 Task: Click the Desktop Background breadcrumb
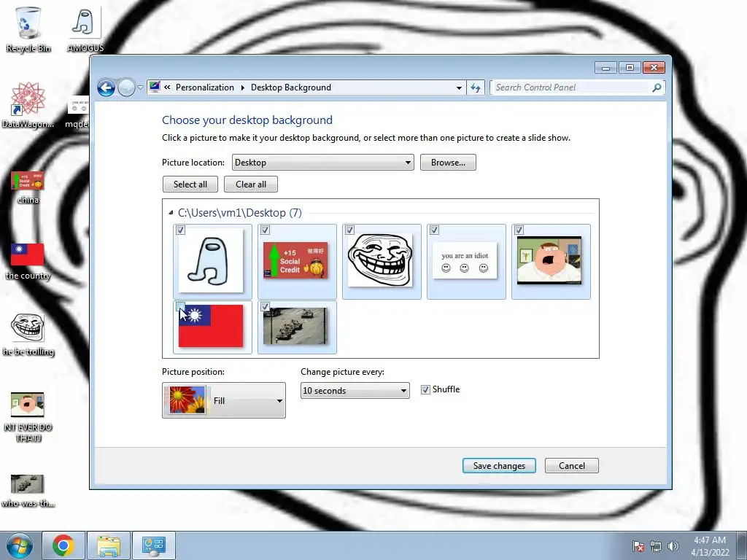pos(290,87)
